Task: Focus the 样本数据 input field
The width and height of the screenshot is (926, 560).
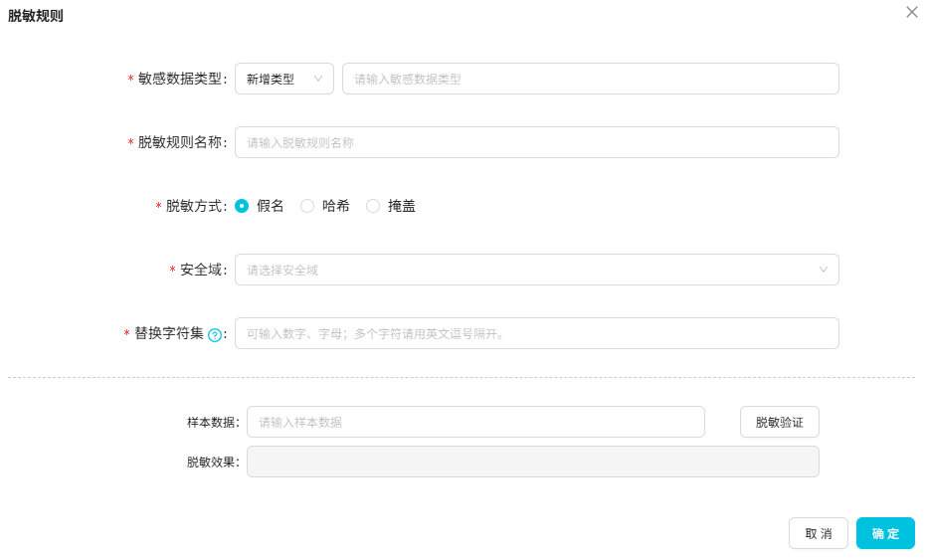Action: (x=475, y=422)
